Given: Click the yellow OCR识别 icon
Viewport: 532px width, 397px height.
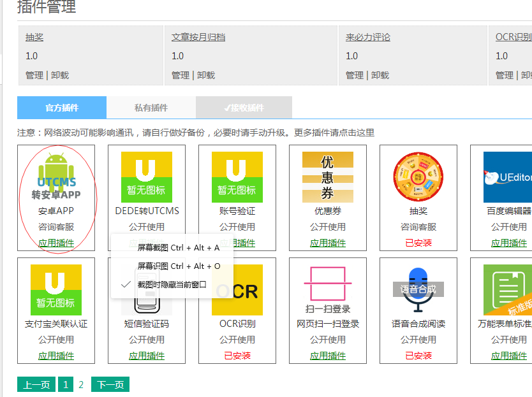Looking at the screenshot, I should pyautogui.click(x=237, y=289).
